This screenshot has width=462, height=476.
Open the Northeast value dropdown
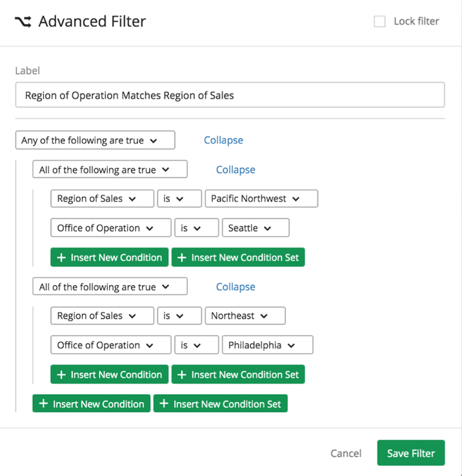coord(245,315)
